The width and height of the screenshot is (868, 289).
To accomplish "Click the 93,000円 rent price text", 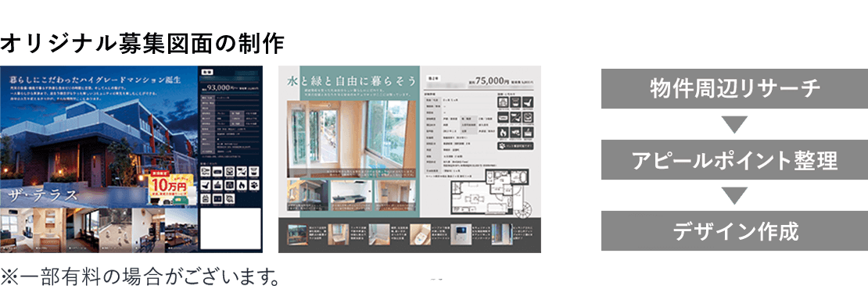I will (221, 87).
